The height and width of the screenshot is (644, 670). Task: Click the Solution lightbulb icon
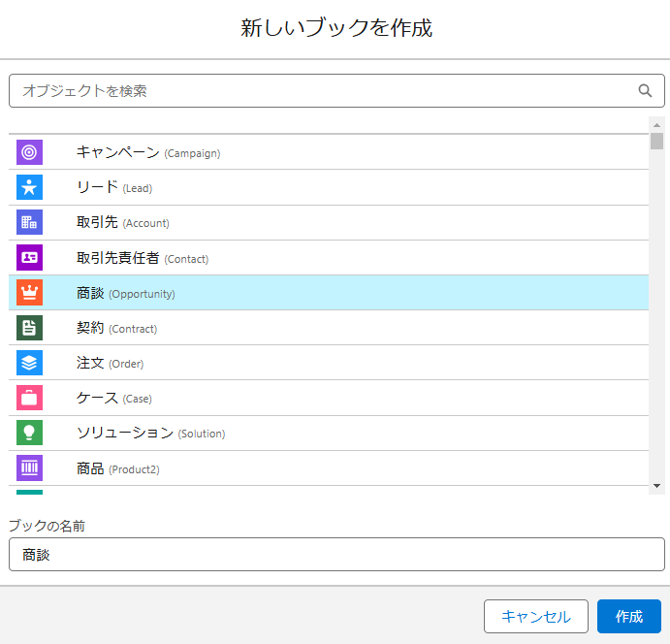[x=29, y=433]
